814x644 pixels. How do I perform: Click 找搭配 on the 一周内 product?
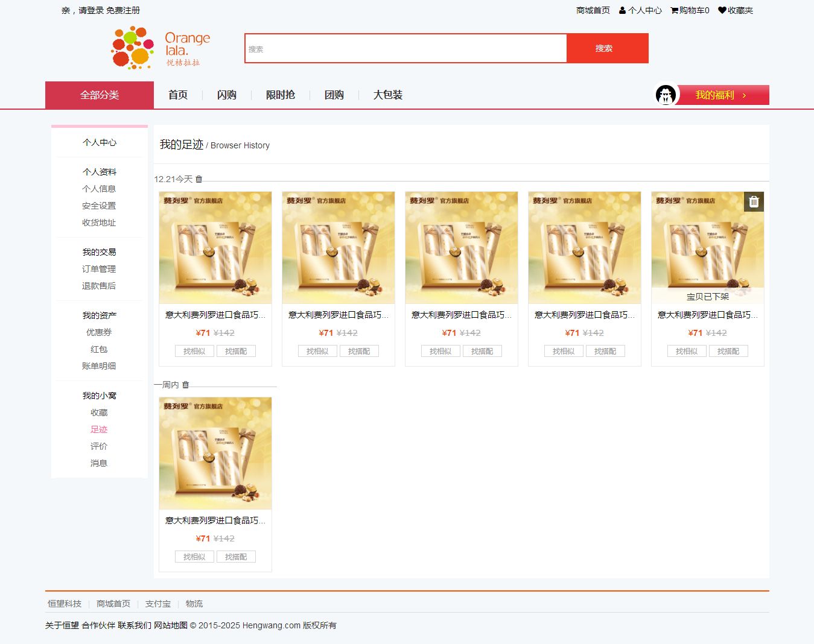236,557
